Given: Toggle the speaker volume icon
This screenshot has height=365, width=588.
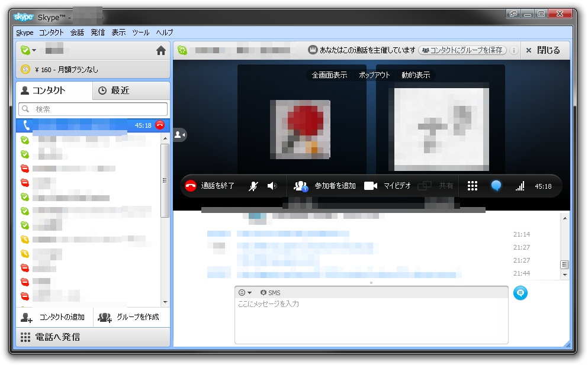Looking at the screenshot, I should [x=272, y=186].
